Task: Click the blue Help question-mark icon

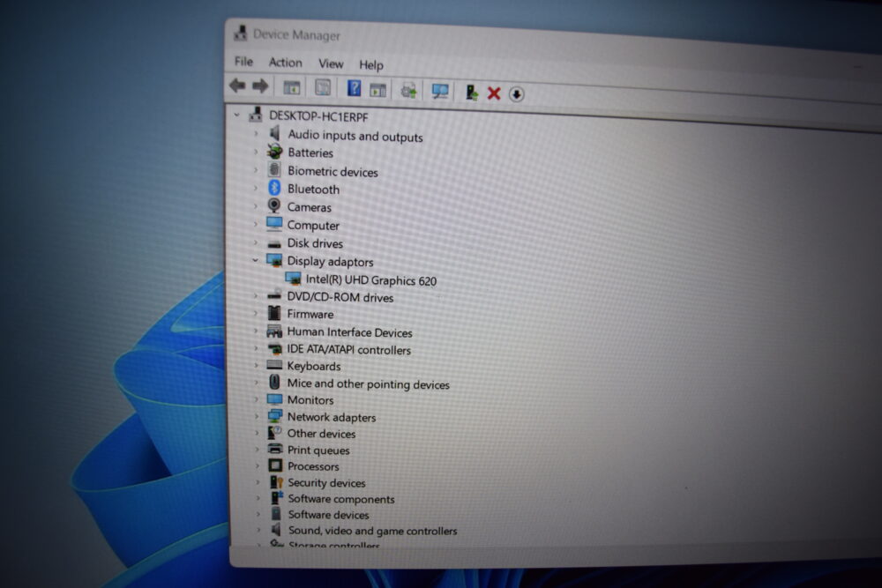Action: (354, 87)
